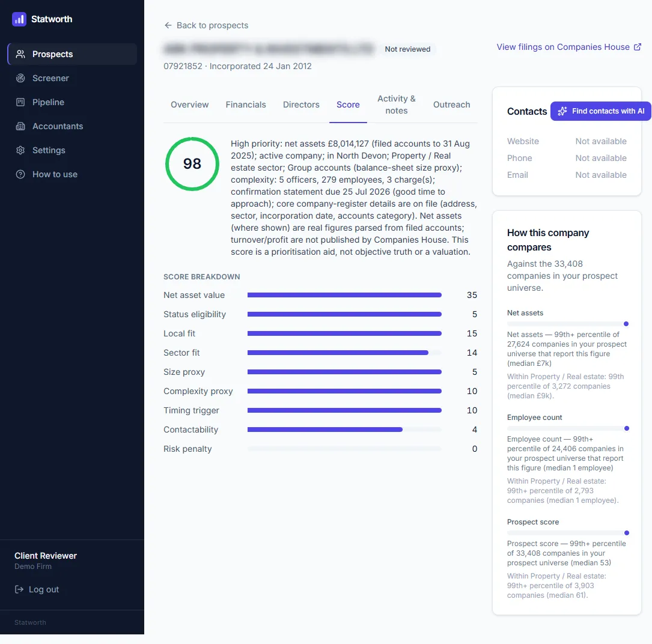The height and width of the screenshot is (644, 652).
Task: Click the Prospect score heading
Action: click(532, 522)
